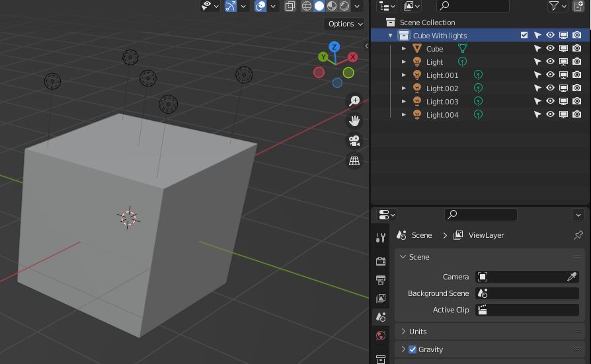Image resolution: width=591 pixels, height=364 pixels.
Task: Click the zoom magnifier gizmo in the viewport
Action: [x=354, y=101]
